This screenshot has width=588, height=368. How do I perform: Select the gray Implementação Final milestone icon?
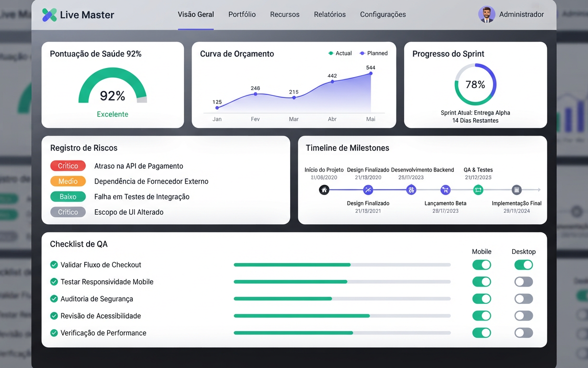click(517, 190)
